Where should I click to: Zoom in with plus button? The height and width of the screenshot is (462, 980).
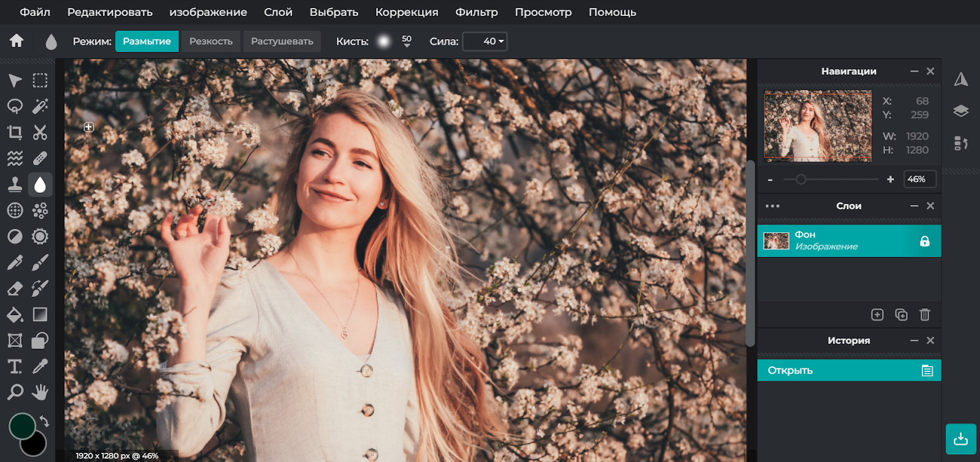pos(891,179)
